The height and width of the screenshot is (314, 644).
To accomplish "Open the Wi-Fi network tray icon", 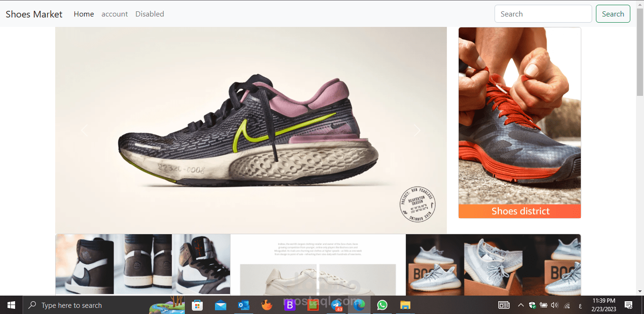I will (567, 306).
